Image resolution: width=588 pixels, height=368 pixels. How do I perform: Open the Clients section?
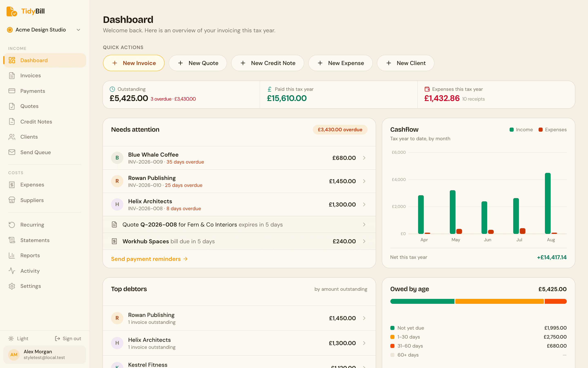click(45, 137)
